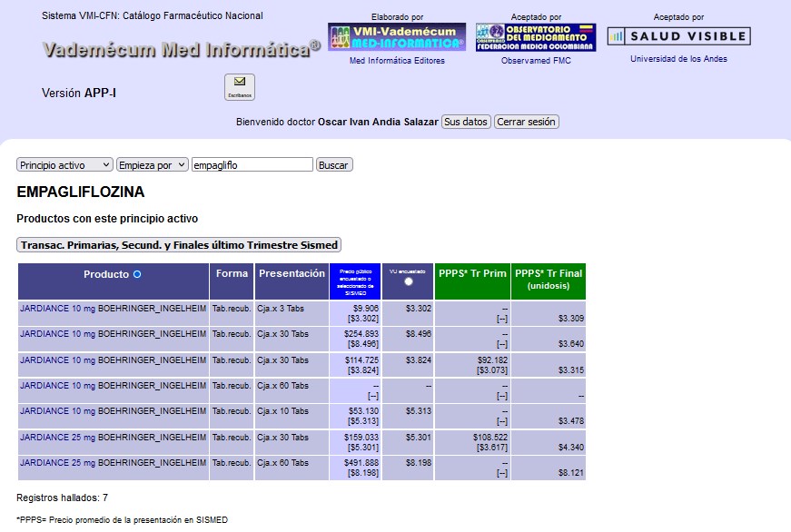
Task: Open the Observatorio del Medicamento banner logo
Action: 536,37
